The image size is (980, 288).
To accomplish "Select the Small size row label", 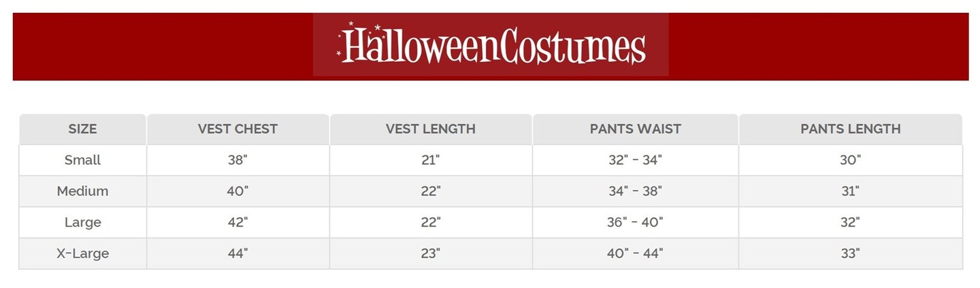I will pos(82,160).
